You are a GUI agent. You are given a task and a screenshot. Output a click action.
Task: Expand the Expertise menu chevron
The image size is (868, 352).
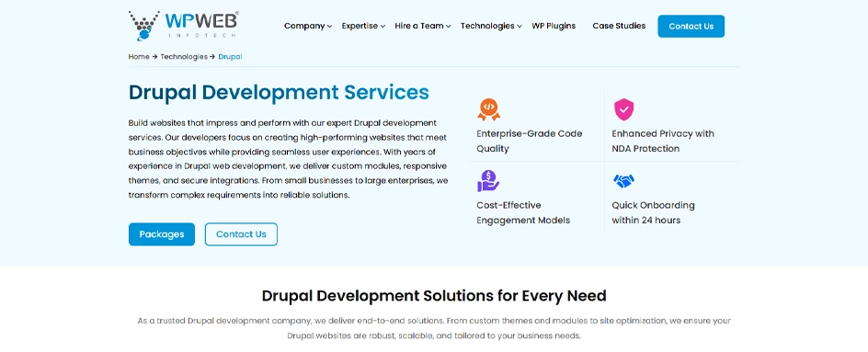[x=383, y=26]
